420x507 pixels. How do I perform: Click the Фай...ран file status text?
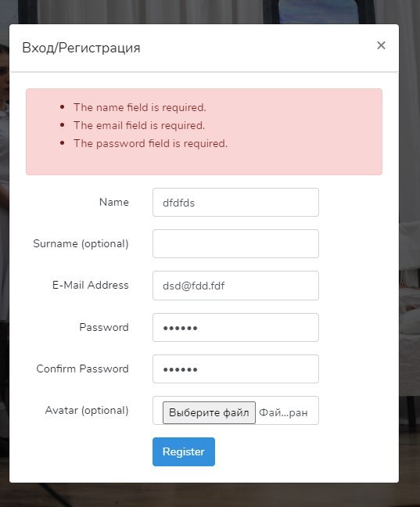(x=283, y=412)
